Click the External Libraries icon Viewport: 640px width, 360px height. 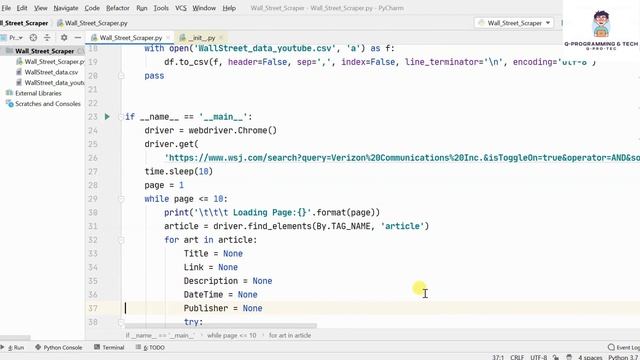coord(9,93)
